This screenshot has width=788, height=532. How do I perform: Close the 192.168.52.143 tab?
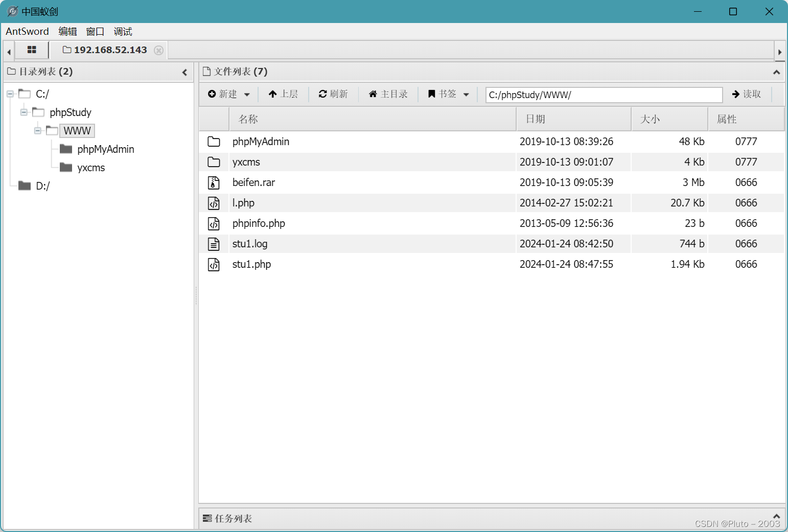tap(159, 50)
